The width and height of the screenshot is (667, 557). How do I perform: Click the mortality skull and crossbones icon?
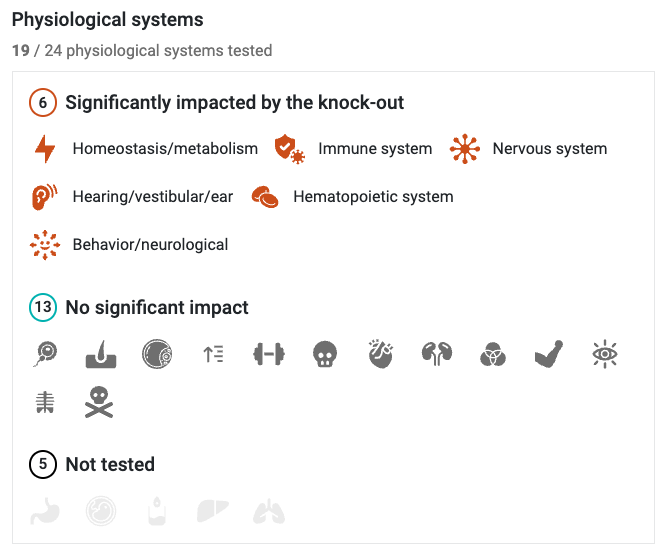click(99, 402)
